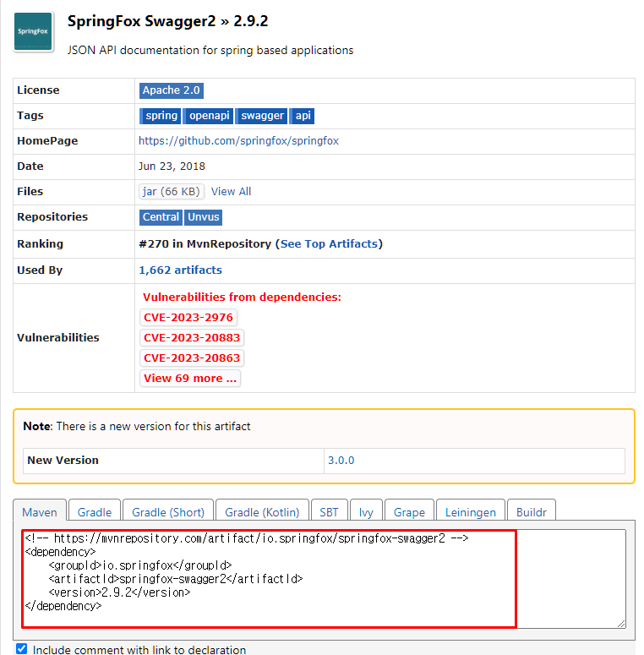Grab the textarea resize handle corner
The image size is (644, 655).
point(621,624)
